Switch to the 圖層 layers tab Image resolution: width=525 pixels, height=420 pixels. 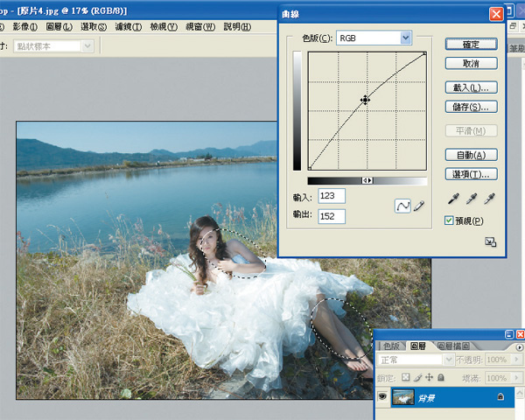pyautogui.click(x=418, y=346)
